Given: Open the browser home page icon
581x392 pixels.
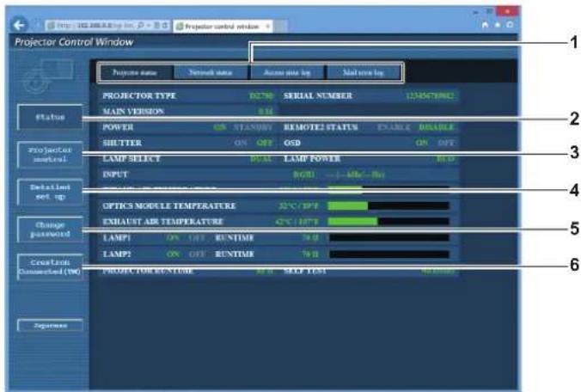Looking at the screenshot, I should (x=485, y=24).
